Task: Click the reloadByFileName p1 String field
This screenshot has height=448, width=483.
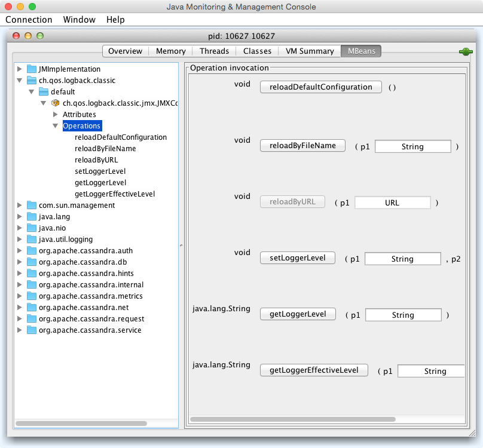Action: pos(412,147)
